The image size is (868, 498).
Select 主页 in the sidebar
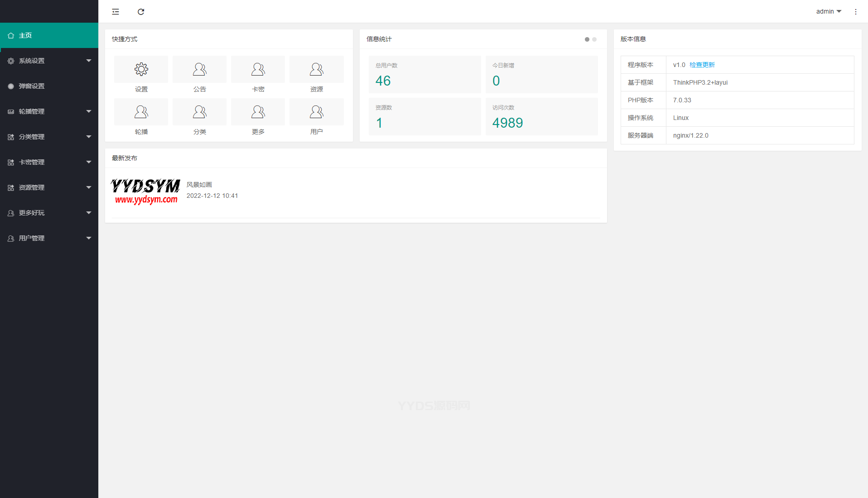point(49,35)
